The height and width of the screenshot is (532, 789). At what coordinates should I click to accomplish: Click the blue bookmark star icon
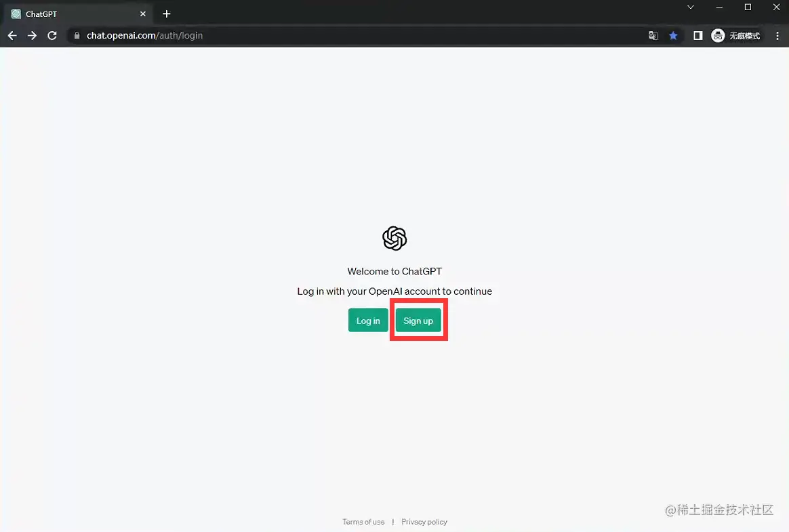tap(673, 36)
